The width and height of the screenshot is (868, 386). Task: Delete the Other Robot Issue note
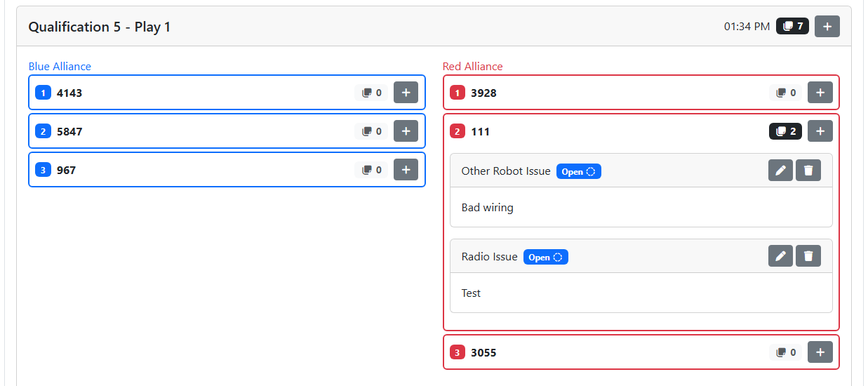click(x=808, y=170)
